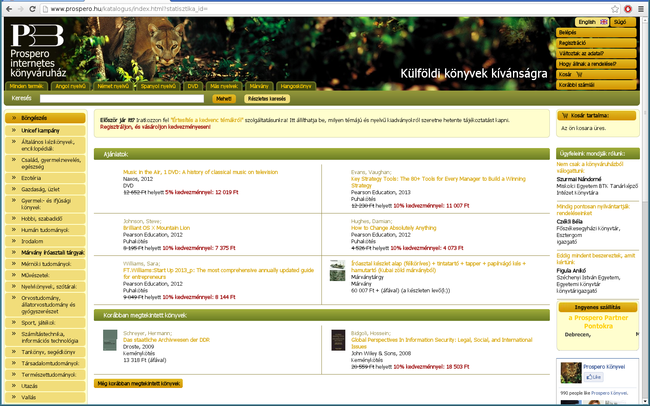
Task: Click the shopping cart icon next to Kosár
Action: (x=579, y=75)
